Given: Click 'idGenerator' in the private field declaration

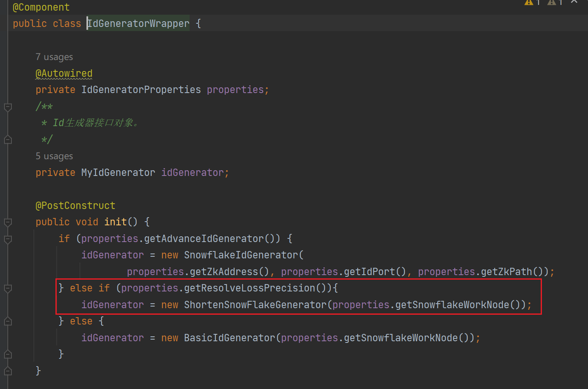Looking at the screenshot, I should click(192, 173).
